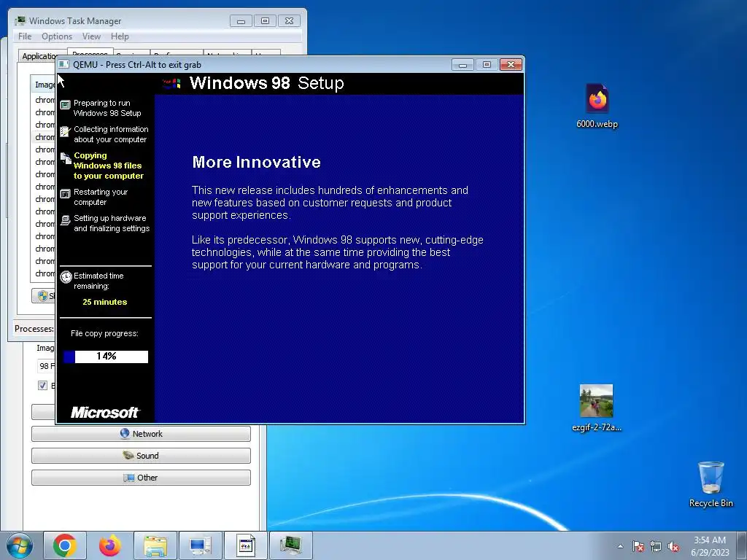
Task: Click the 'More Innovative' heading
Action: pos(256,162)
